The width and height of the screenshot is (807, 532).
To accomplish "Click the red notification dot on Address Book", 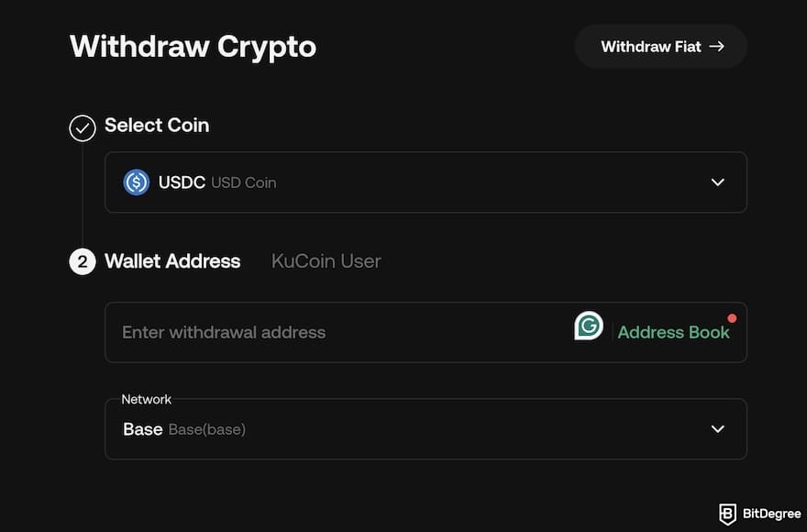I will [732, 318].
